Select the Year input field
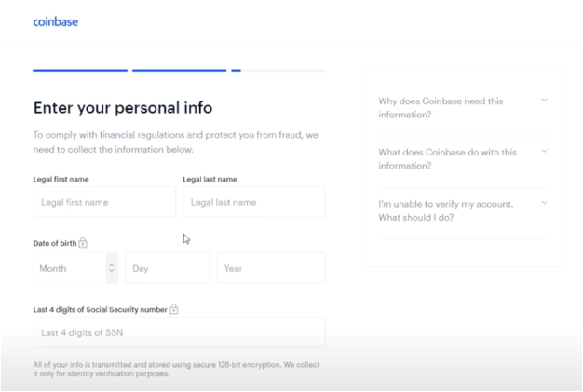Screen dimensions: 583x392 [x=271, y=268]
